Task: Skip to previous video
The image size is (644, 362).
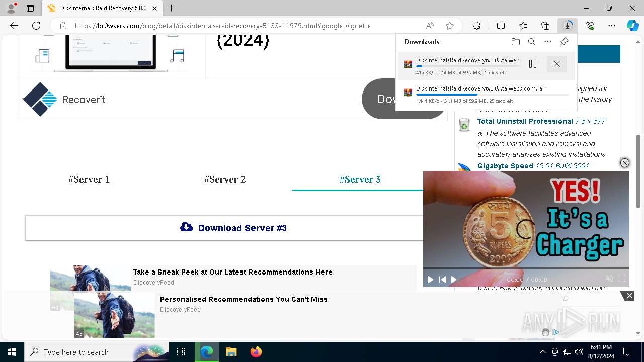Action: (x=443, y=280)
